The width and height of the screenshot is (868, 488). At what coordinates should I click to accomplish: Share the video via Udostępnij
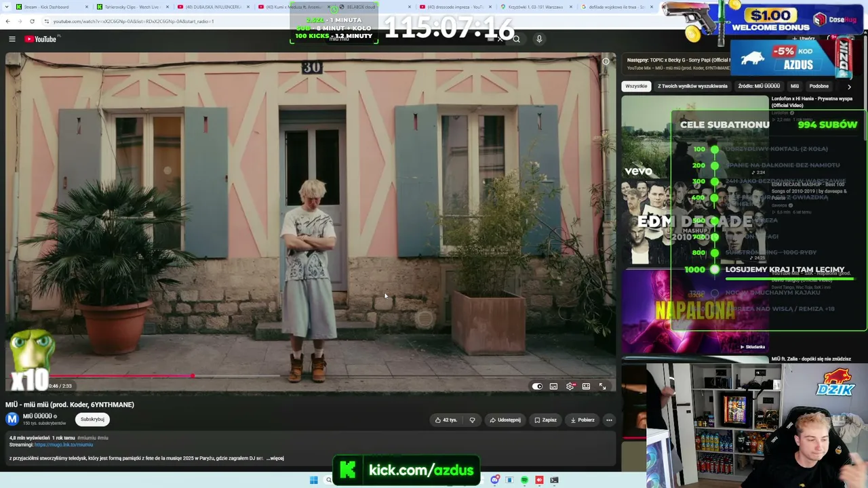click(x=505, y=420)
